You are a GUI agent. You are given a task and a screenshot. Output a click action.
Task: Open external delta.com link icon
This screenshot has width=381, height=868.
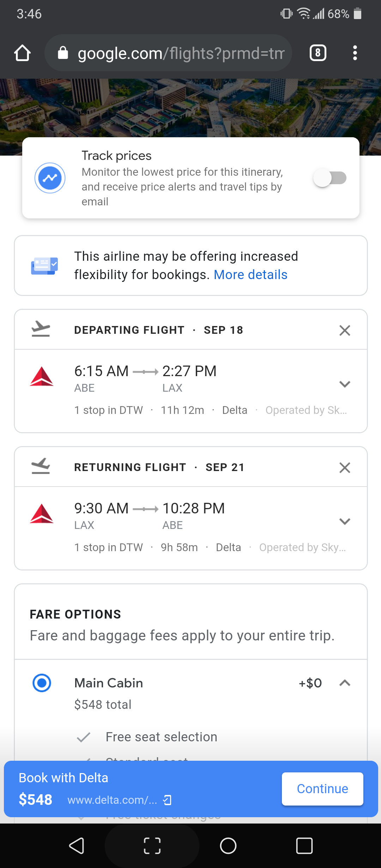pyautogui.click(x=168, y=800)
